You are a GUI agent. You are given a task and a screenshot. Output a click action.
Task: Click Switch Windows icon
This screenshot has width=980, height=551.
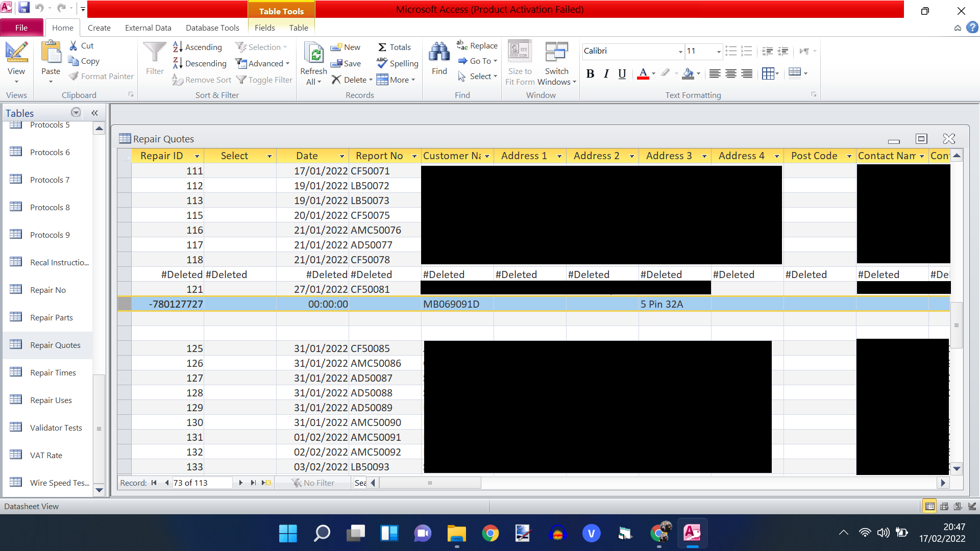pos(556,52)
